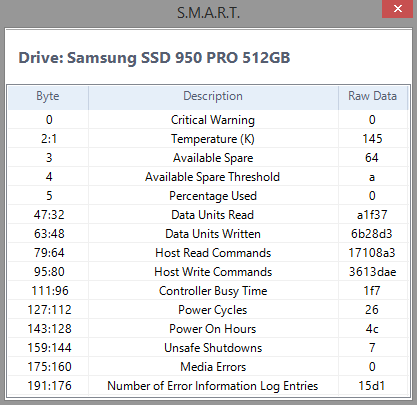Click the raw value a1f37
Screen dimensions: 417x405
click(372, 215)
